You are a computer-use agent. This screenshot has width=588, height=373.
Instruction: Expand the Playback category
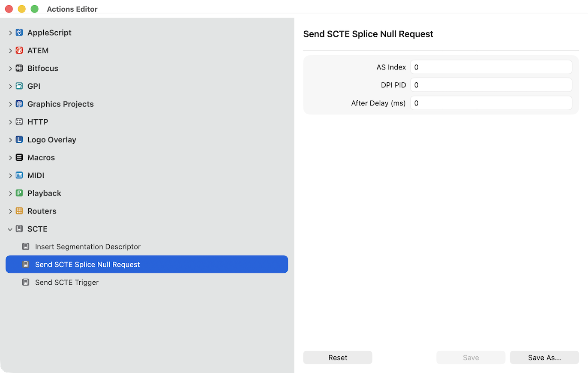[x=10, y=193]
